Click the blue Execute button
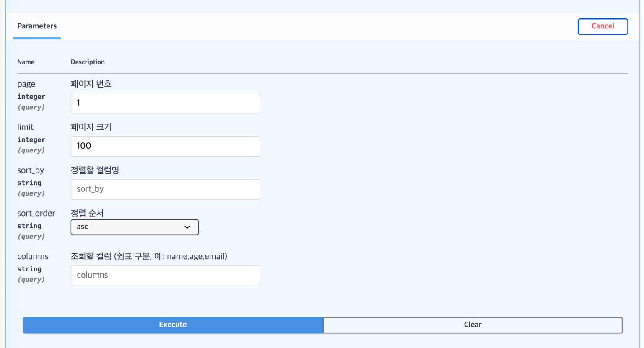 (173, 325)
